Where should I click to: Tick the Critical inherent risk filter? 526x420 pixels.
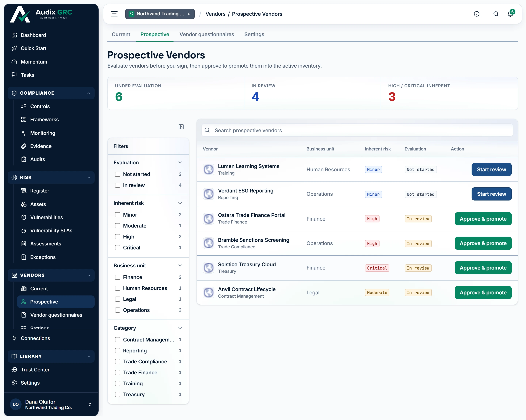coord(118,248)
